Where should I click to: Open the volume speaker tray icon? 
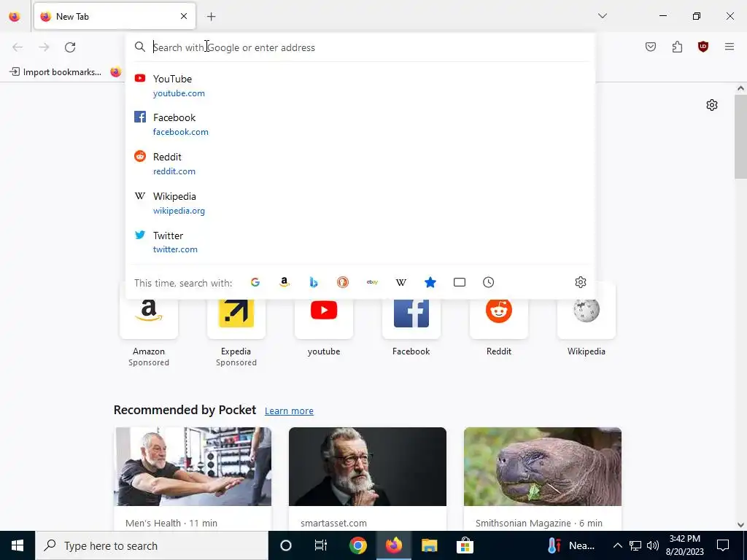point(653,545)
